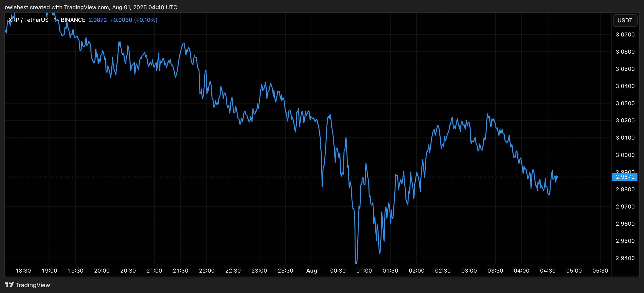Click the header price value 2.9872
This screenshot has height=293, width=644.
point(97,20)
